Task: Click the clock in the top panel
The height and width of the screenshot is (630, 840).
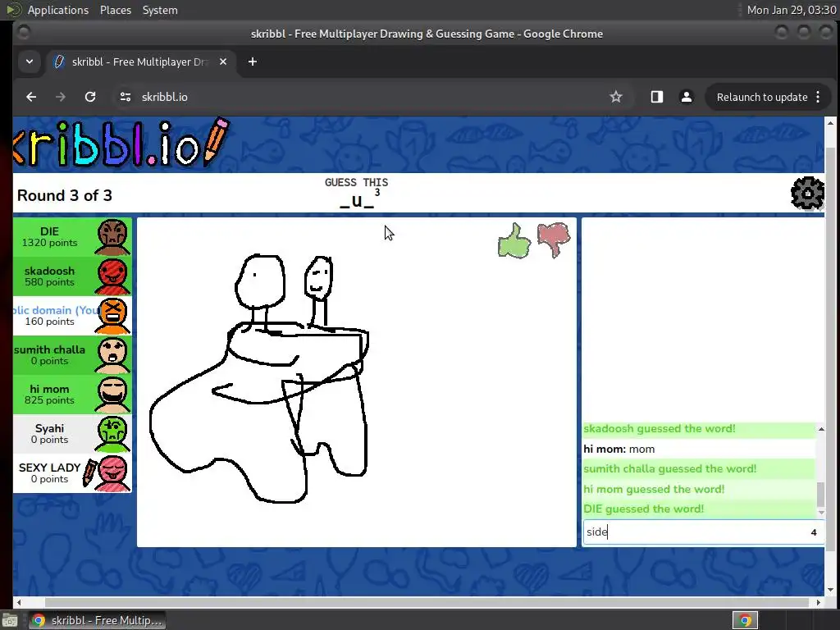Action: coord(792,10)
